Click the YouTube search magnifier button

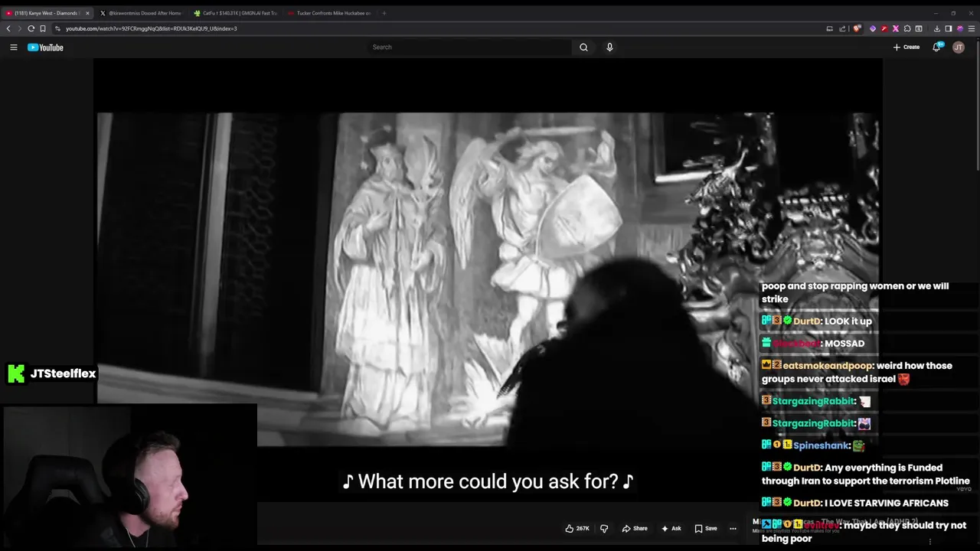[583, 47]
